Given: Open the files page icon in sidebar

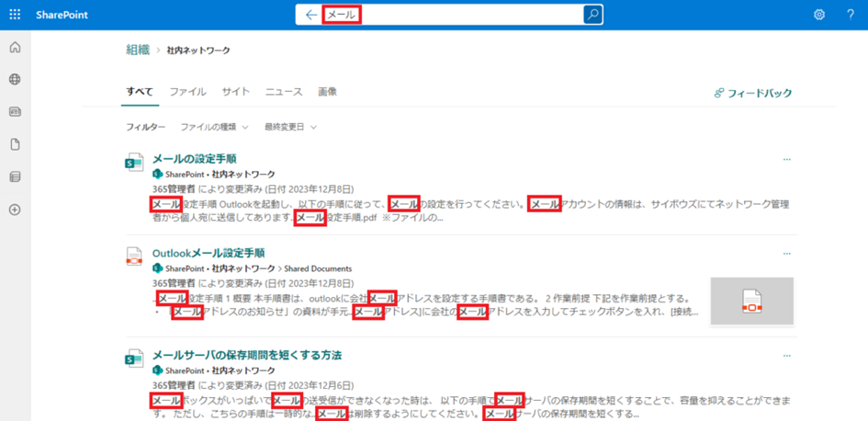Looking at the screenshot, I should (x=15, y=144).
